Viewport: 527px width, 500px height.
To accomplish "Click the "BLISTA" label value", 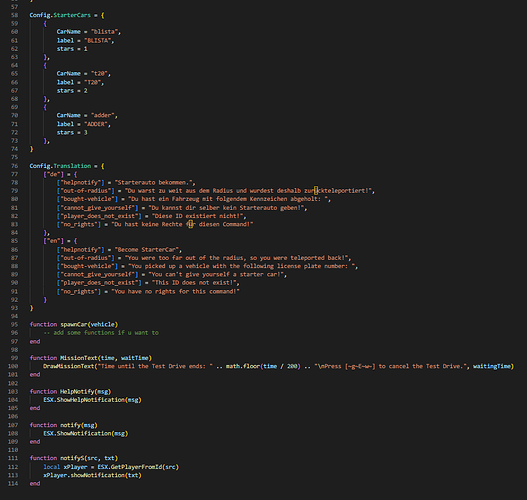I will pos(97,40).
